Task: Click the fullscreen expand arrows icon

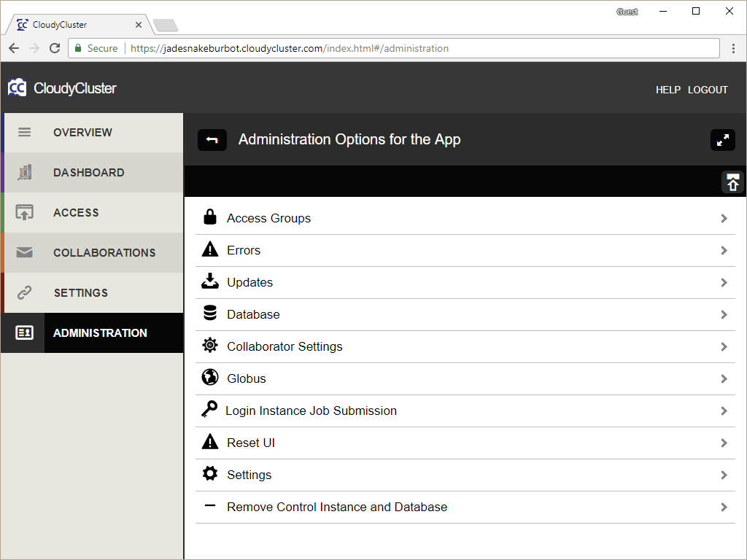Action: 723,140
